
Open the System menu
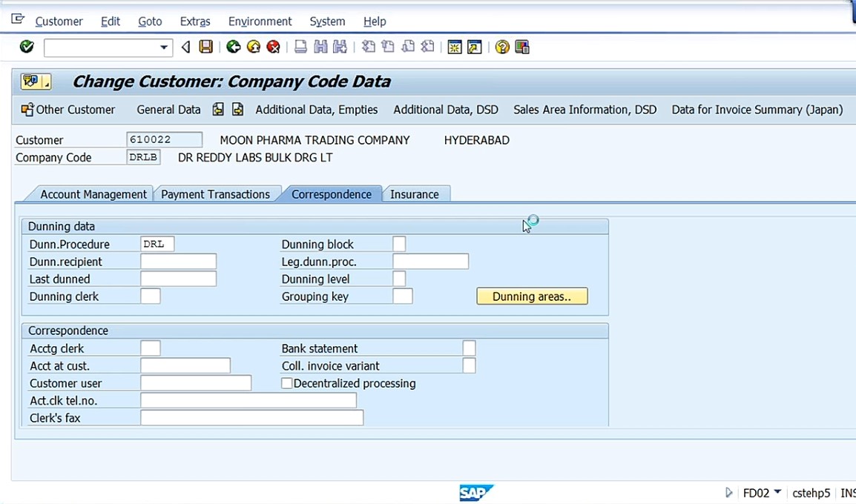(x=327, y=21)
